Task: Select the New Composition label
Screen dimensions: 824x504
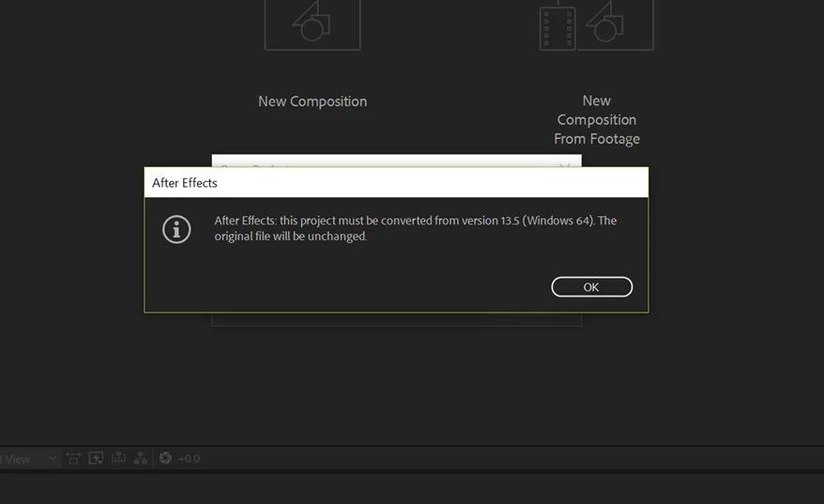Action: (x=313, y=101)
